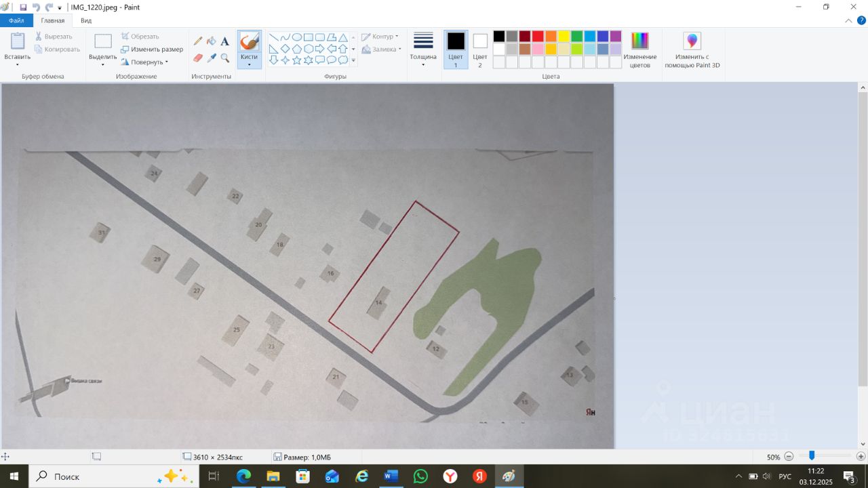Show hidden system tray icons
The width and height of the screenshot is (868, 488).
coord(739,476)
